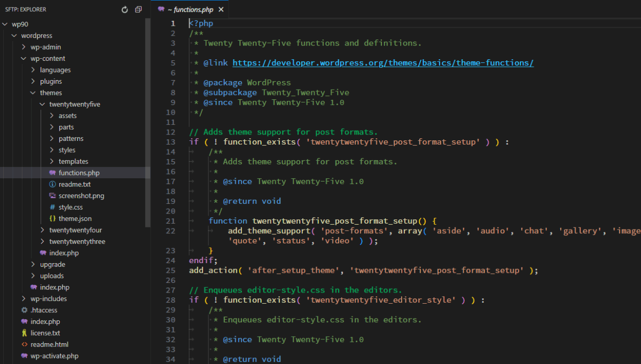Select the functions.php editor tab
The height and width of the screenshot is (364, 641).
tap(191, 10)
